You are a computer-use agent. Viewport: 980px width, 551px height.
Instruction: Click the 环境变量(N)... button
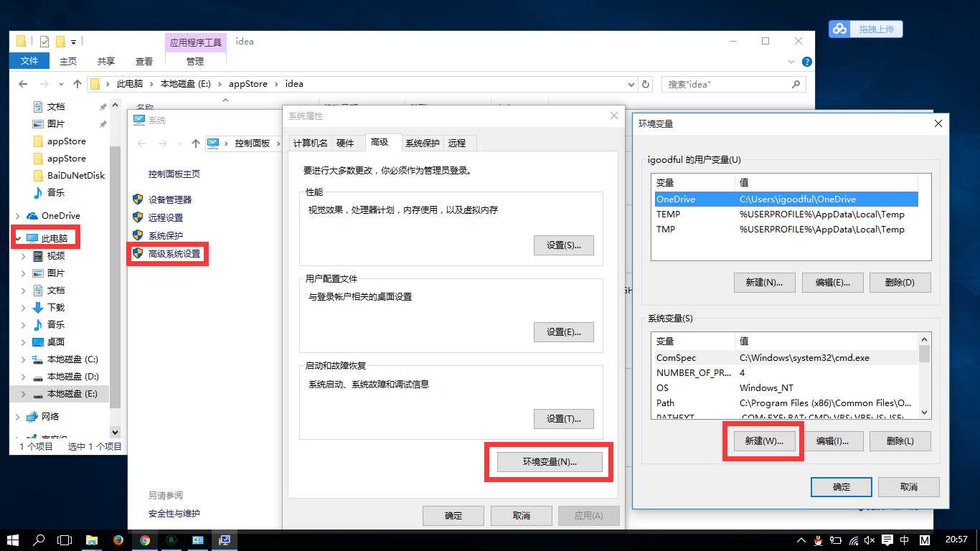550,462
